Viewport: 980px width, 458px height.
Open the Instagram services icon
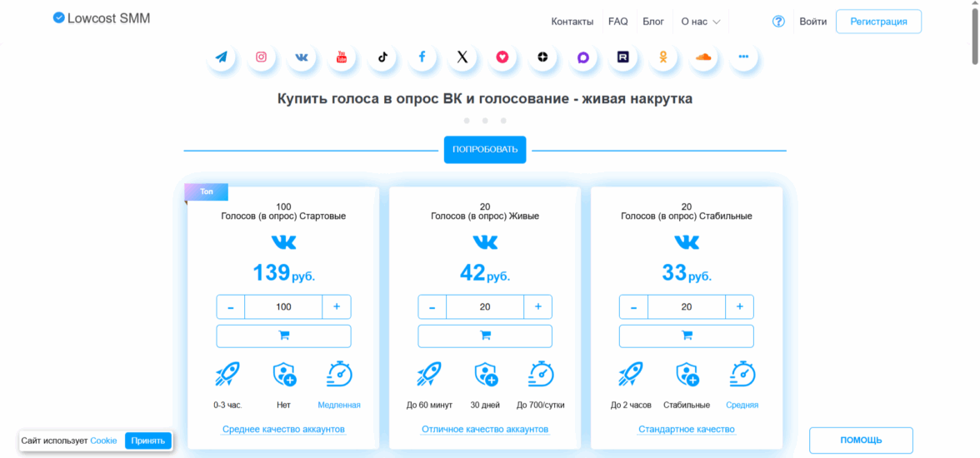(x=262, y=57)
